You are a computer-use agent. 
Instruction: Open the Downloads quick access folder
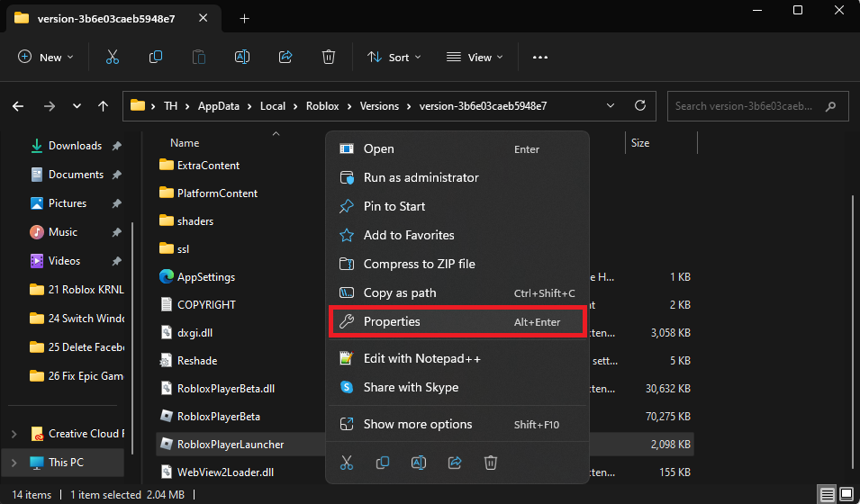point(74,146)
